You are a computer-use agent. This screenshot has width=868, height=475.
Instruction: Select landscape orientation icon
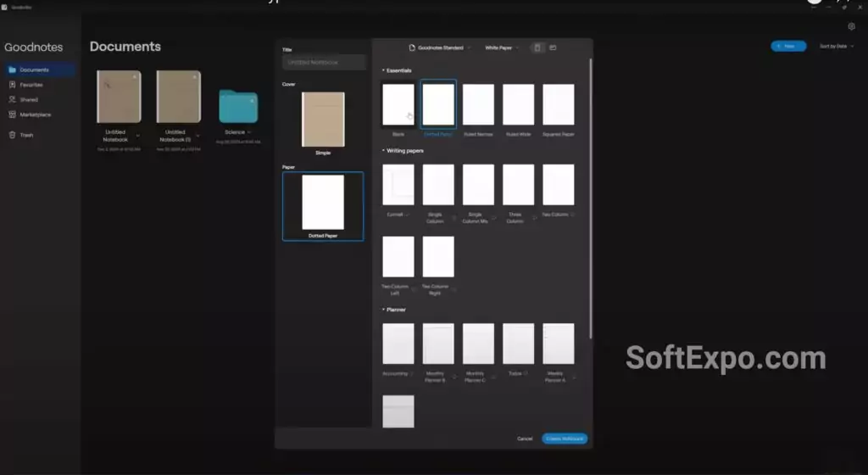(553, 47)
